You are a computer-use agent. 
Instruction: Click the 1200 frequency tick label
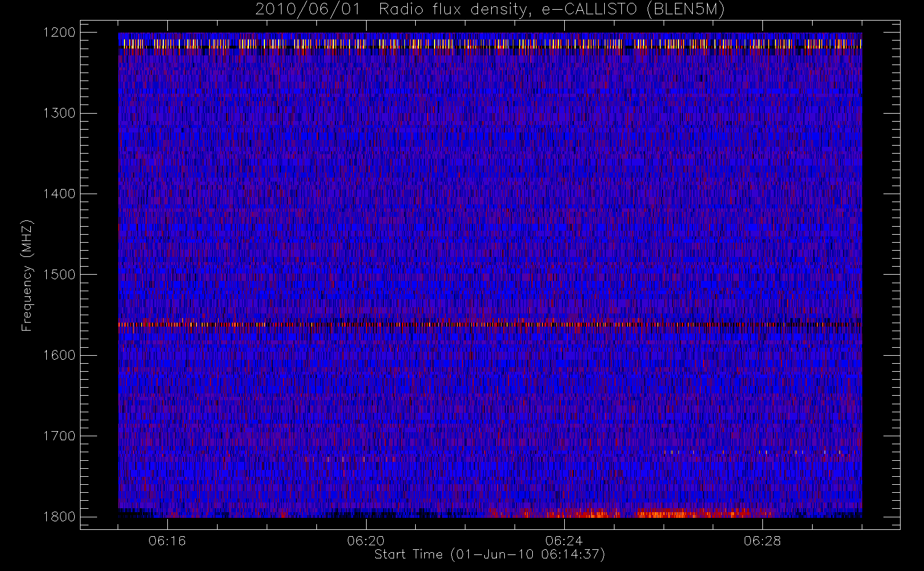(59, 33)
